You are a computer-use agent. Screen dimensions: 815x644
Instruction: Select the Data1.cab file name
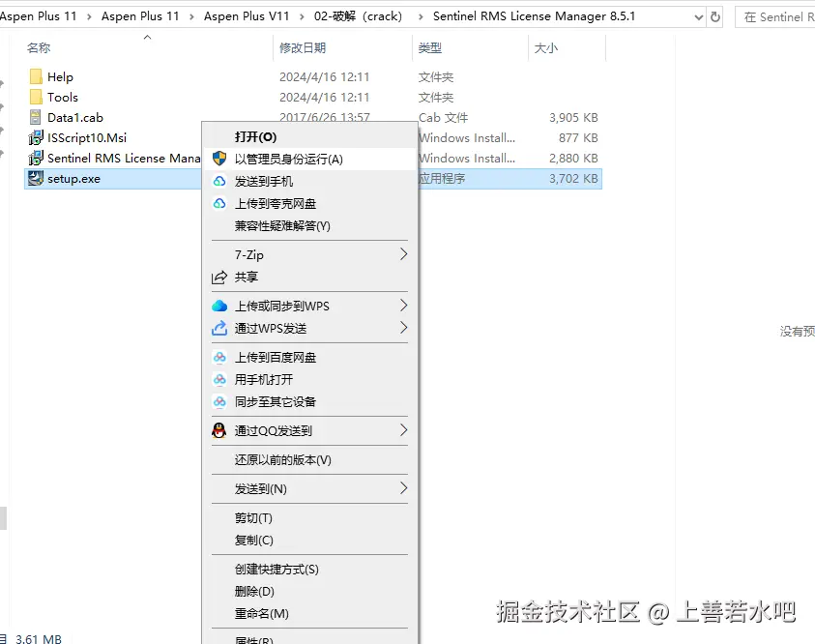(x=75, y=117)
